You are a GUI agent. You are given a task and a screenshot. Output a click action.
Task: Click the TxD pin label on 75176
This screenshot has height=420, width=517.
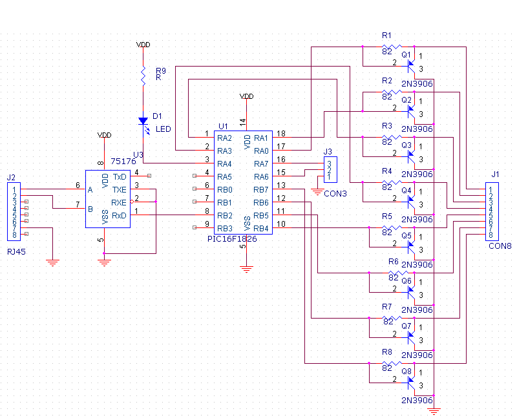pyautogui.click(x=120, y=177)
